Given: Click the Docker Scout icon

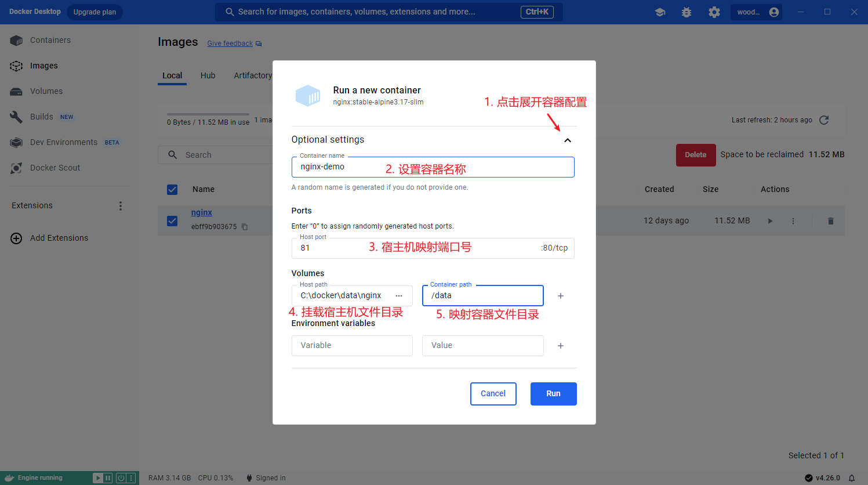Looking at the screenshot, I should coord(16,168).
